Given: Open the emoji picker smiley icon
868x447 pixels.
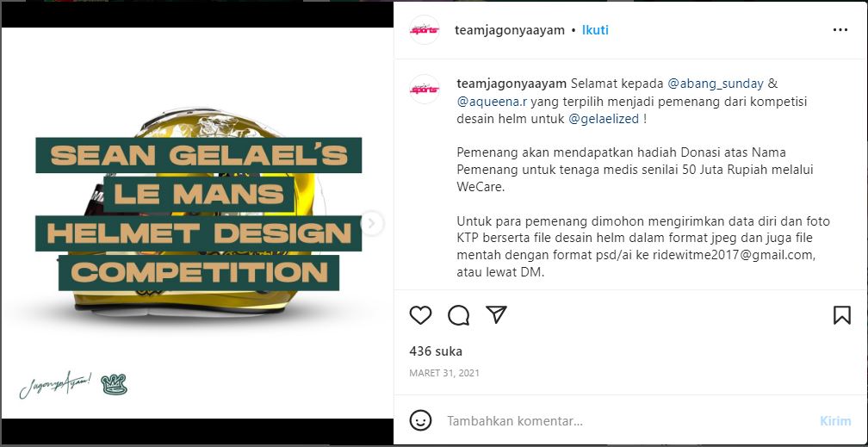Looking at the screenshot, I should (x=421, y=420).
